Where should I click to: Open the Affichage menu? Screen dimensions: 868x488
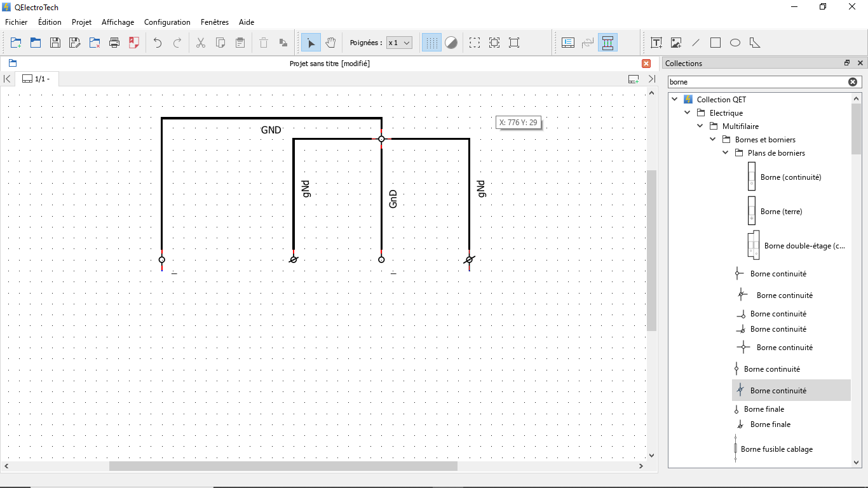(x=118, y=22)
